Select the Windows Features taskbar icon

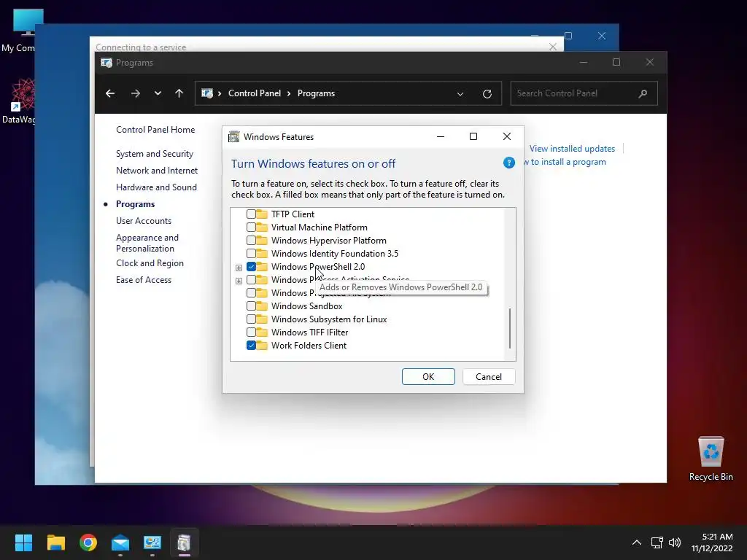tap(184, 542)
